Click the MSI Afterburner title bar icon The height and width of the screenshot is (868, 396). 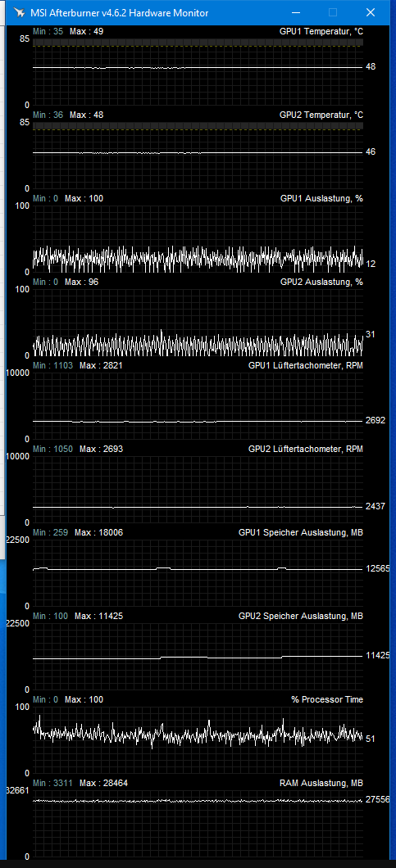pyautogui.click(x=19, y=12)
